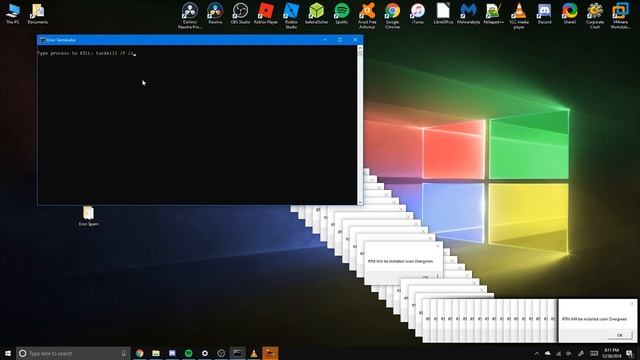Launch the DaVinci Resolve Project Server shortcut
The width and height of the screenshot is (640, 360).
point(190,16)
